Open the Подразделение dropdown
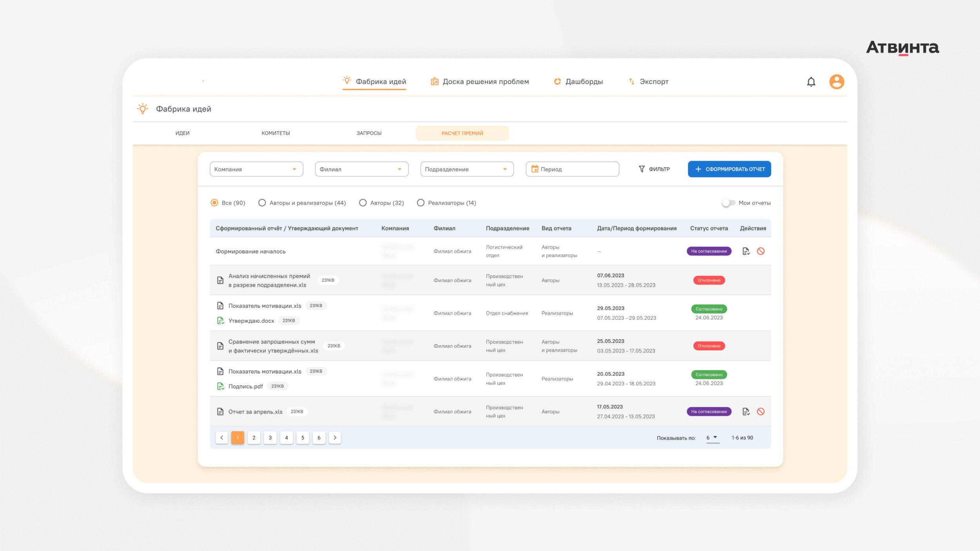Image resolution: width=980 pixels, height=551 pixels. point(466,169)
